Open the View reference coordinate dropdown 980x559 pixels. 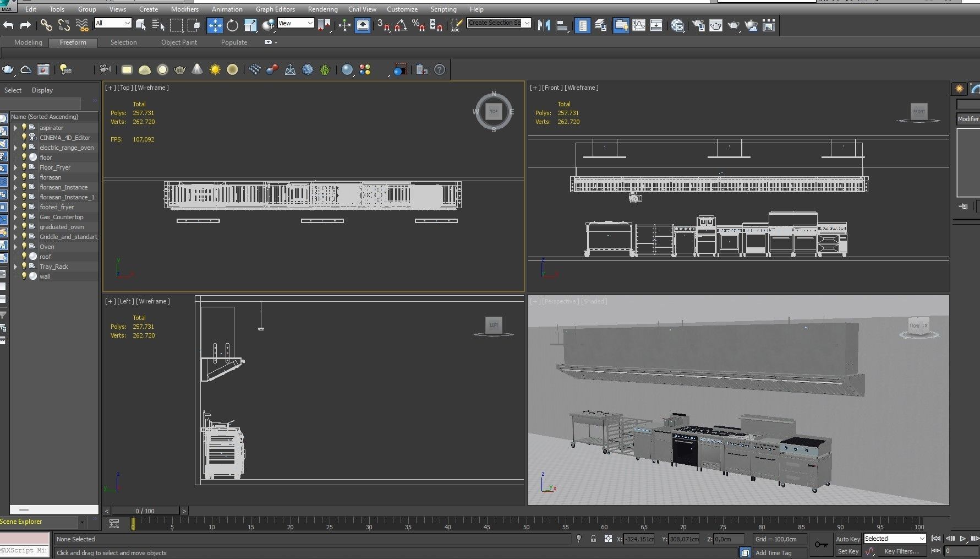[x=295, y=23]
